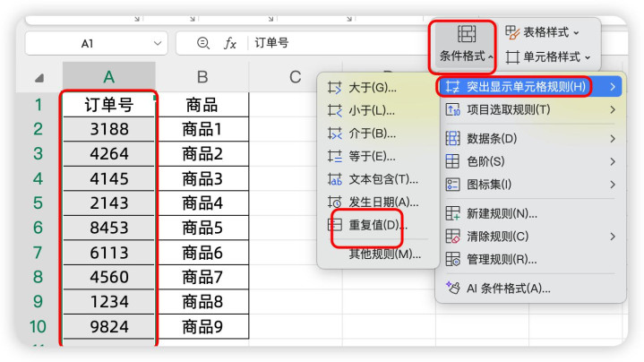Select cell containing 商品9
This screenshot has width=644, height=362.
tap(202, 327)
